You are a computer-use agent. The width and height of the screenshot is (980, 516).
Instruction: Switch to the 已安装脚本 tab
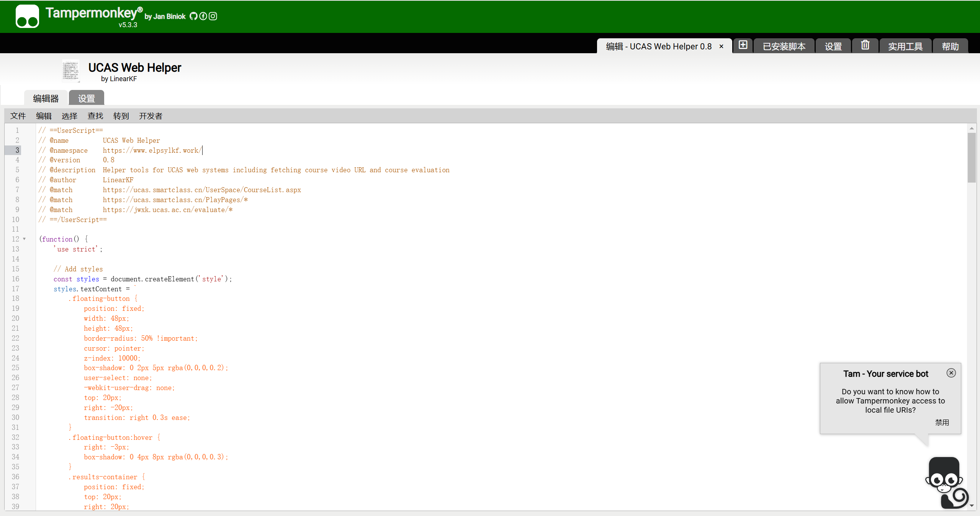(784, 46)
